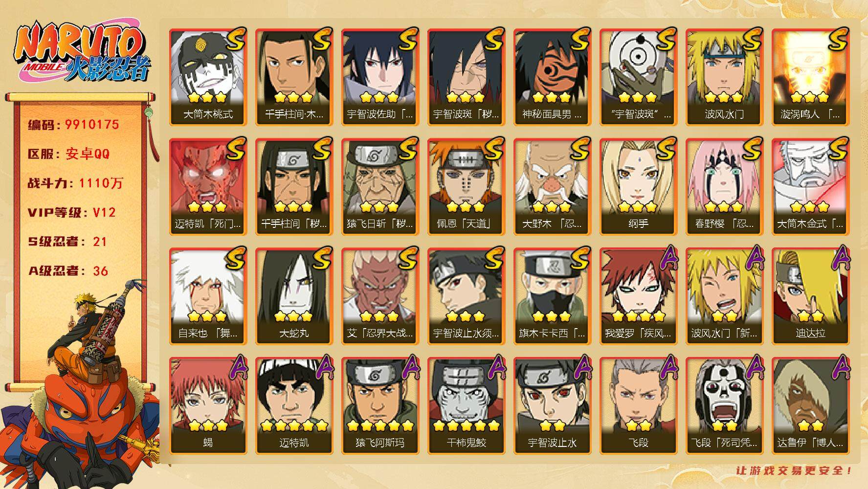The image size is (868, 489).
Task: Click the 编码: 9910175 account code text
Action: point(74,125)
